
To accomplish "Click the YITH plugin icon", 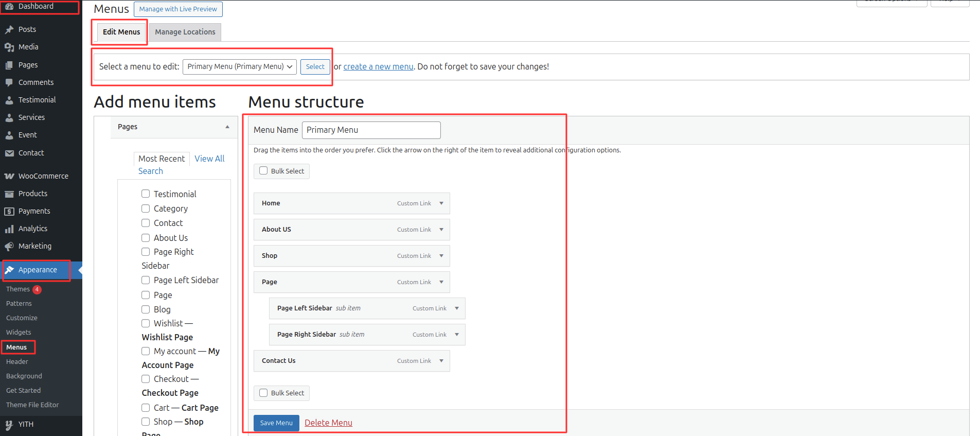I will pos(9,425).
